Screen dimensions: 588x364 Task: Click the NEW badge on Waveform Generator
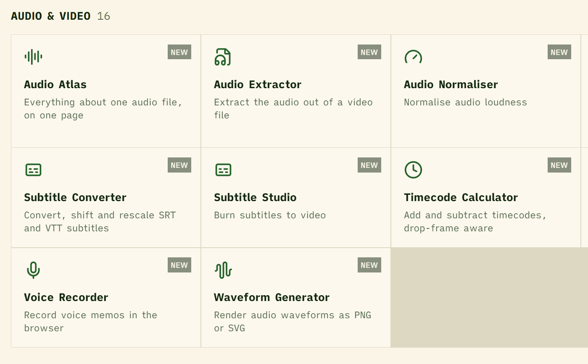pyautogui.click(x=369, y=265)
